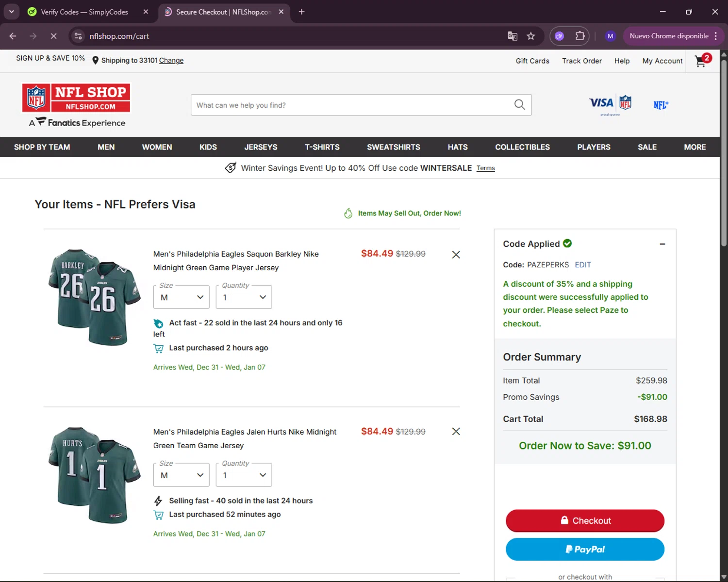728x582 pixels.
Task: Open Quantity dropdown for Hurts jersey
Action: 244,475
